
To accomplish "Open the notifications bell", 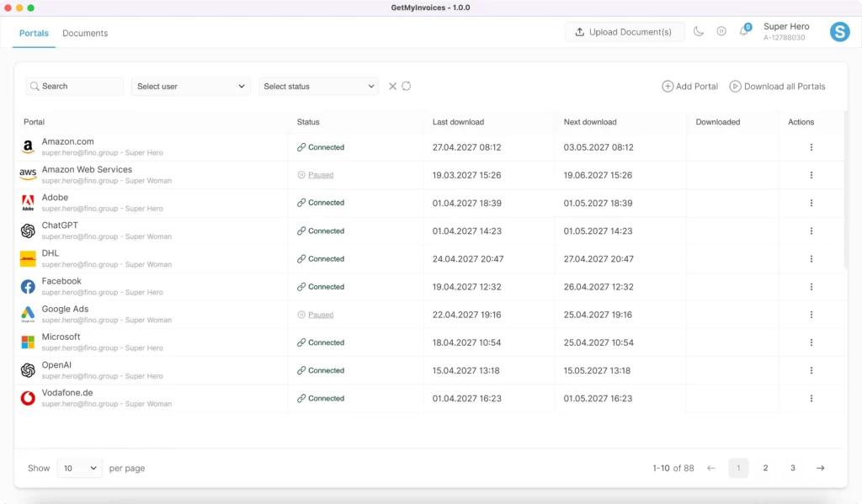I will coord(744,31).
